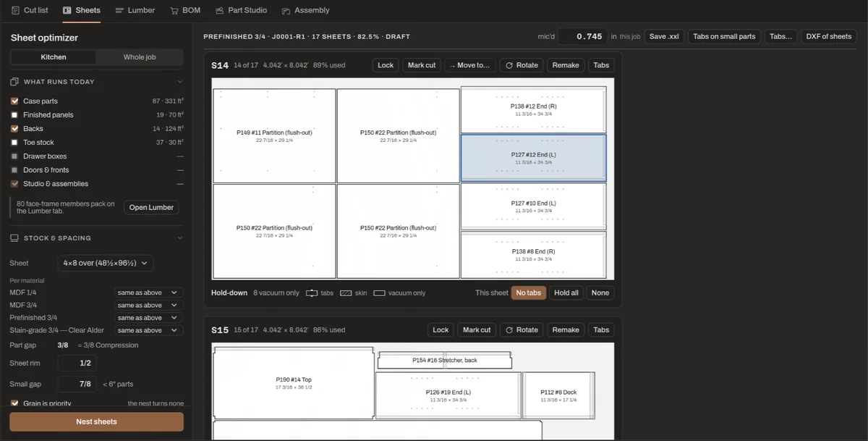Open the Cut list tab
868x441 pixels.
tap(30, 10)
